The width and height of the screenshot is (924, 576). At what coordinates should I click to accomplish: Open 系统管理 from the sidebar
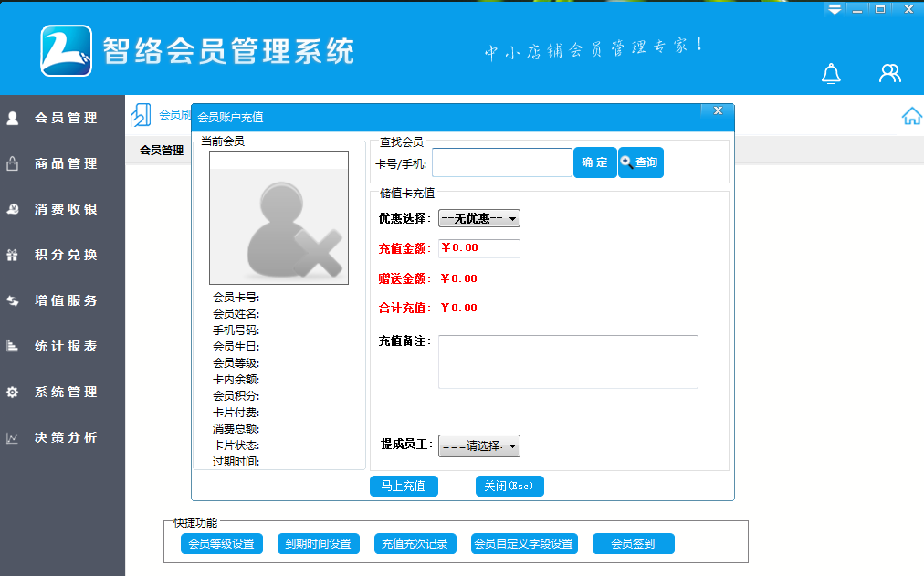62,392
